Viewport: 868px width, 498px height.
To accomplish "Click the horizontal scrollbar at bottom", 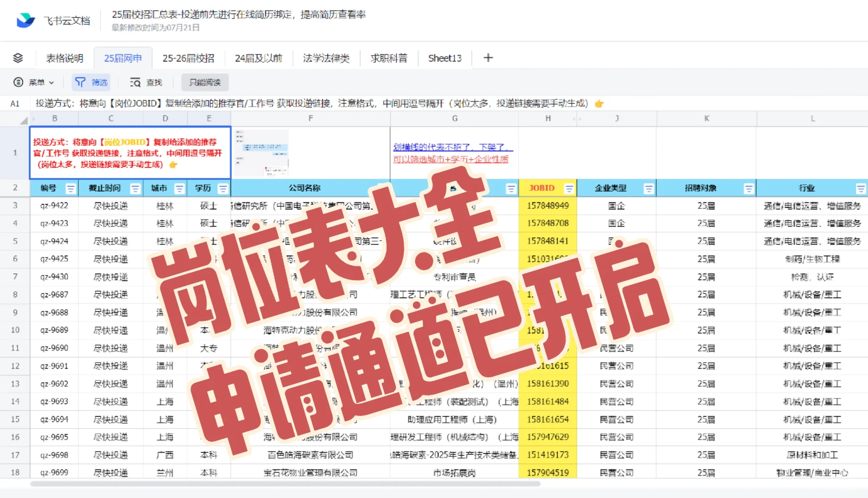I will 285,484.
